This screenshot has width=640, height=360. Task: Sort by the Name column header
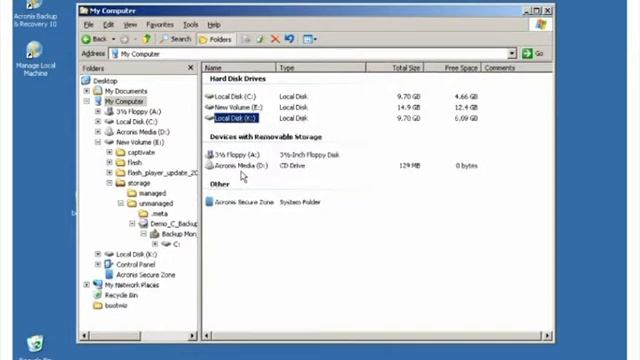[x=239, y=68]
